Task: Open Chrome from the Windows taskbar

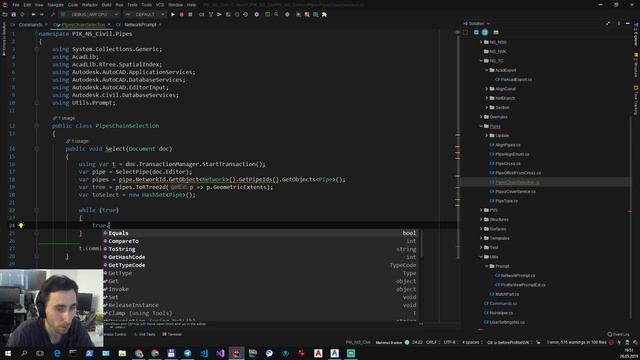Action: (155, 353)
